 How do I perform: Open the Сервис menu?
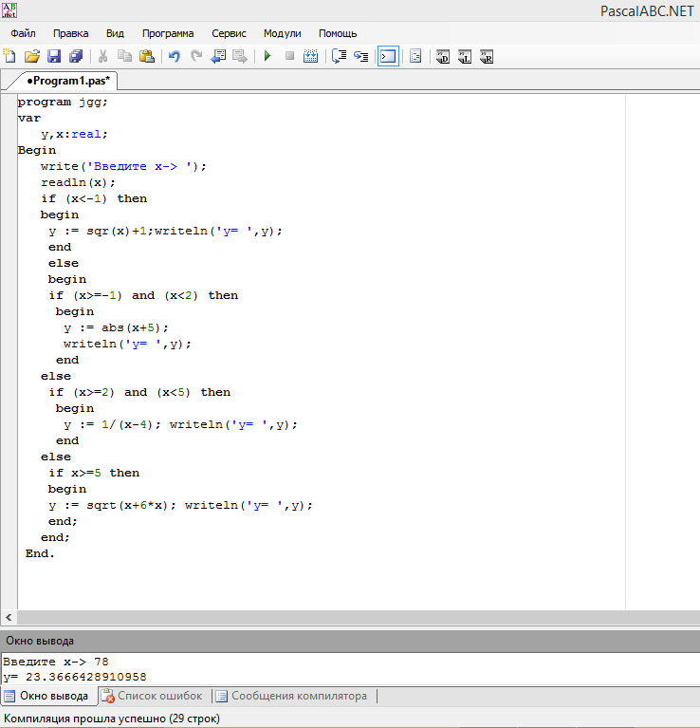coord(229,32)
